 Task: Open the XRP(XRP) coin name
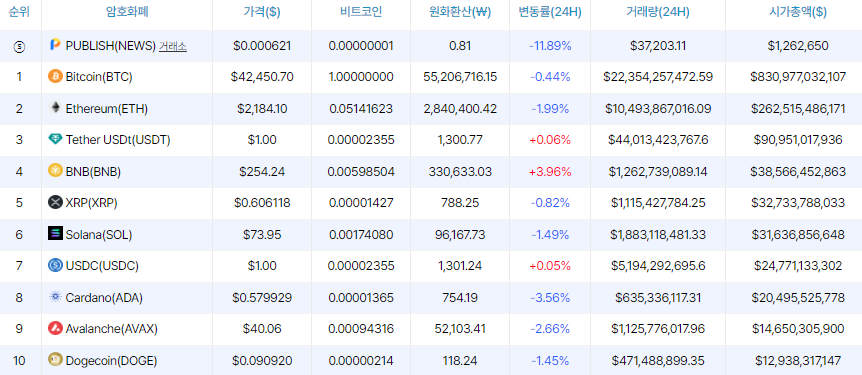point(91,203)
